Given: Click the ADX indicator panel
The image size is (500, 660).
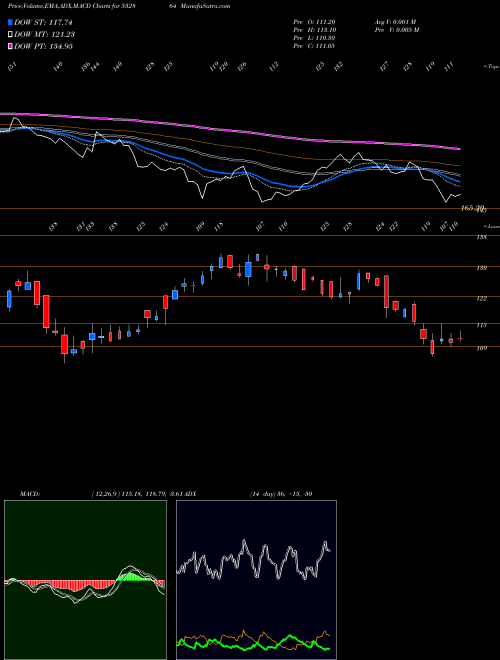Looking at the screenshot, I should (x=256, y=580).
